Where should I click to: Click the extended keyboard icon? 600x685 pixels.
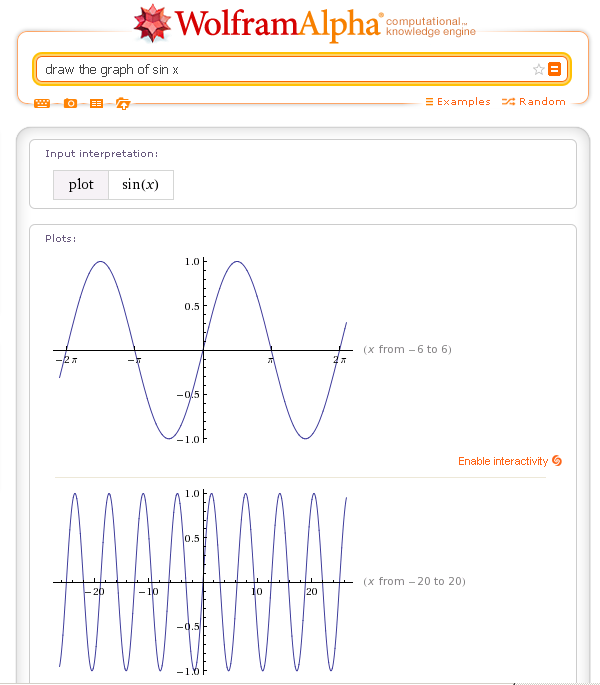pyautogui.click(x=42, y=104)
